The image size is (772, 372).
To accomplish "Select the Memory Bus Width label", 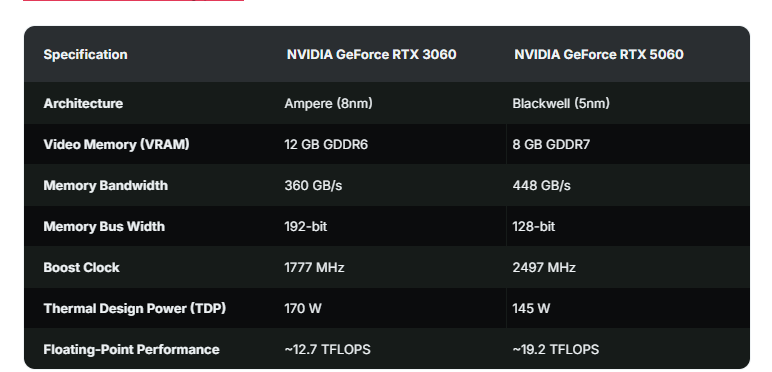I will point(104,226).
